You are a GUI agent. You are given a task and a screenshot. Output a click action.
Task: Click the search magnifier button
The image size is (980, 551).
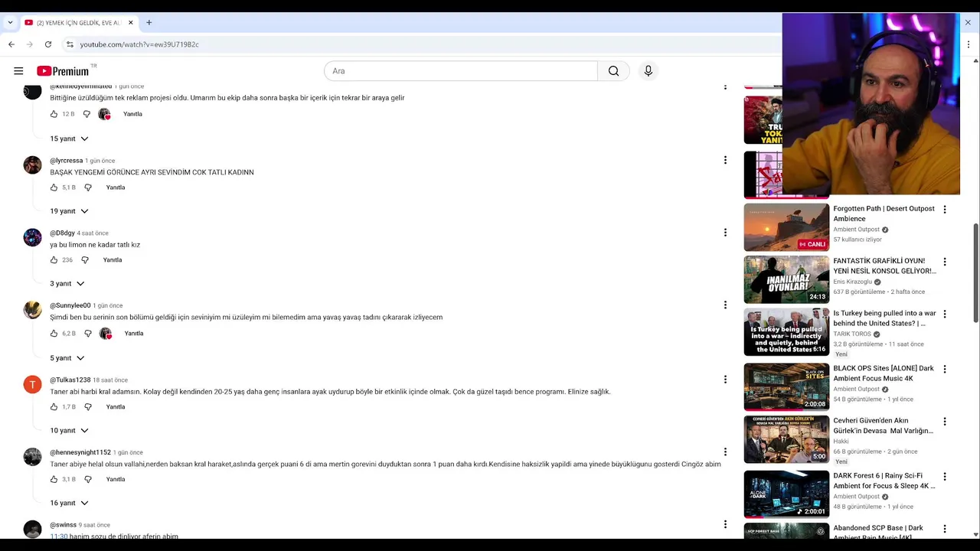click(613, 71)
